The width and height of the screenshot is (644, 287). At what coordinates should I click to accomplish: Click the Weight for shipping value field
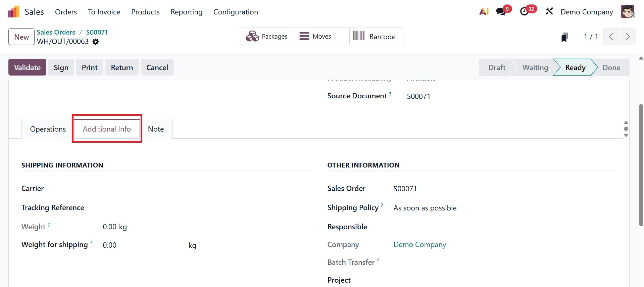[x=141, y=245]
